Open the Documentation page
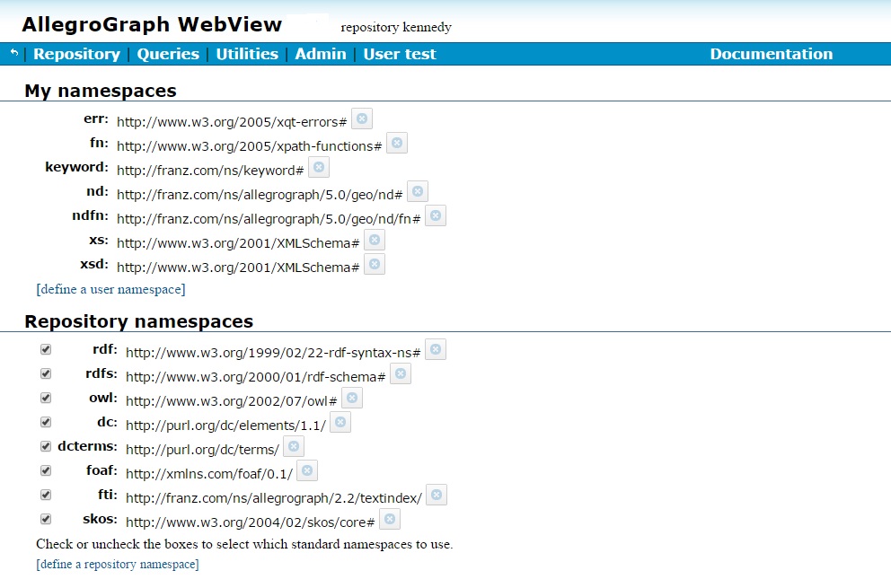This screenshot has height=588, width=891. 771,54
